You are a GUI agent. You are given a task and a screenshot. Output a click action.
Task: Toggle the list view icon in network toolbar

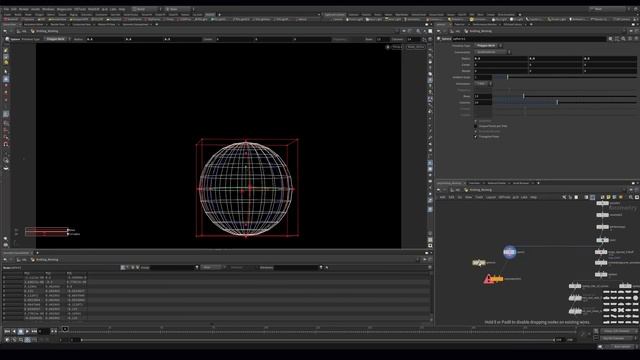[x=587, y=198]
